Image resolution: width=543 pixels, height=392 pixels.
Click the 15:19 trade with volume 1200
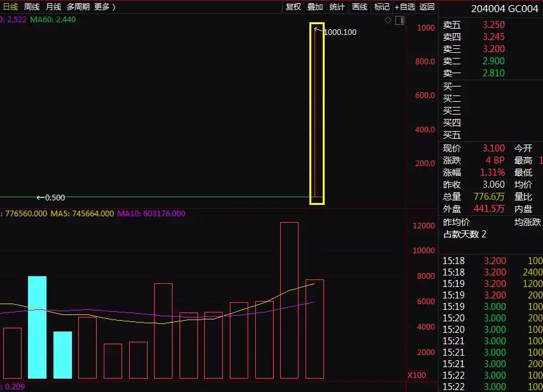493,284
